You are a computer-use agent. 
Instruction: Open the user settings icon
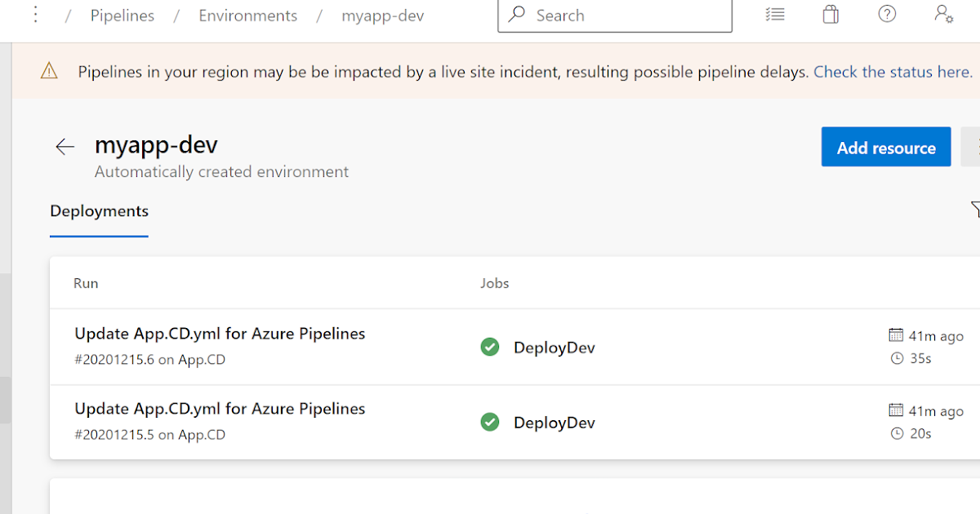tap(943, 14)
